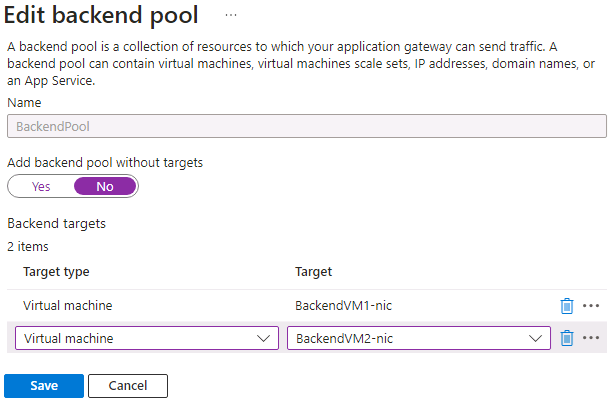Click the BackendPool name field
This screenshot has height=398, width=612.
click(307, 126)
